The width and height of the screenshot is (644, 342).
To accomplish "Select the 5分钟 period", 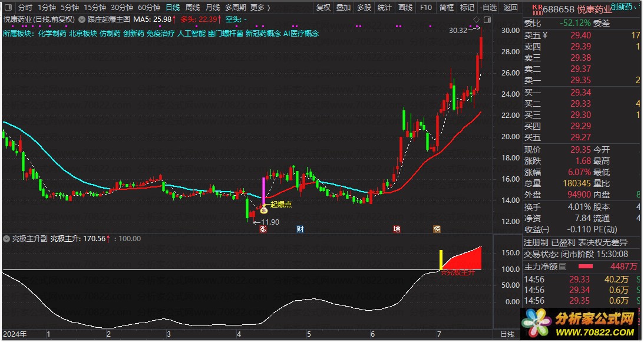I will tap(70, 8).
